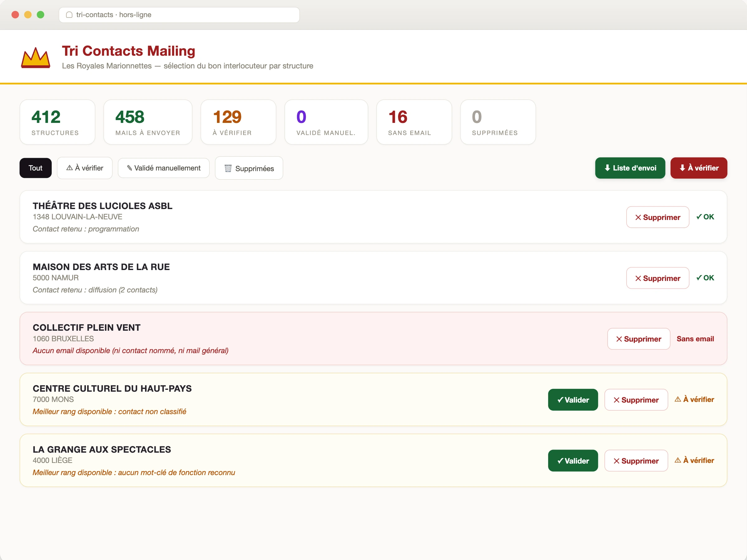Click the crown logo icon
This screenshot has width=747, height=560.
click(35, 57)
